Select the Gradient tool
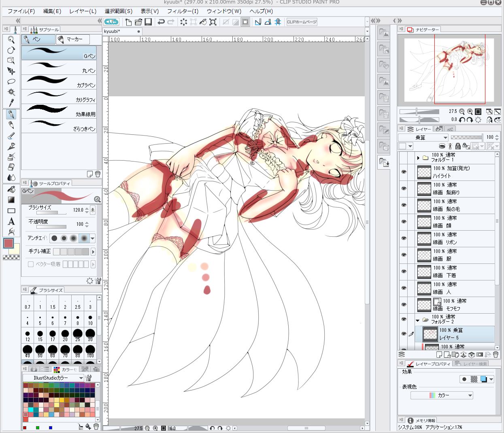Image resolution: width=504 pixels, height=433 pixels. [x=11, y=200]
